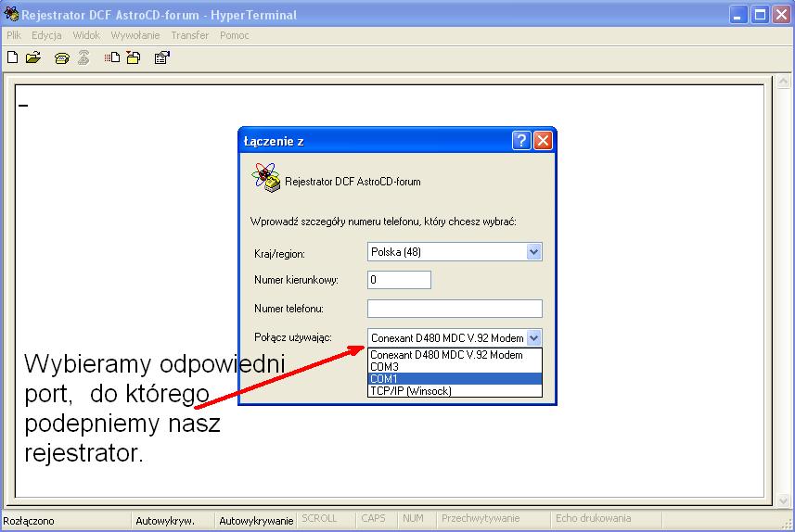Click the help question mark button in the dialog
The image size is (795, 532).
click(x=521, y=140)
